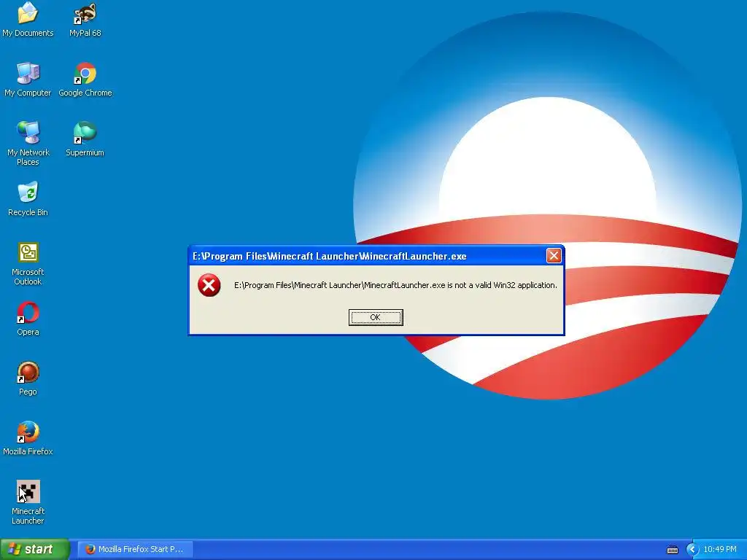747x560 pixels.
Task: Close the MinecraftLauncher.exe error dialog
Action: [554, 256]
